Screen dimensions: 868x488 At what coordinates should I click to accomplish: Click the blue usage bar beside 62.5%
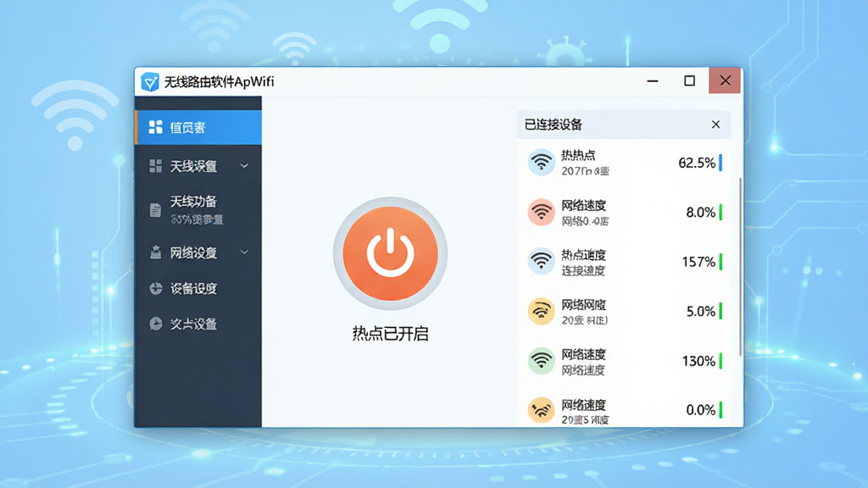tap(721, 163)
